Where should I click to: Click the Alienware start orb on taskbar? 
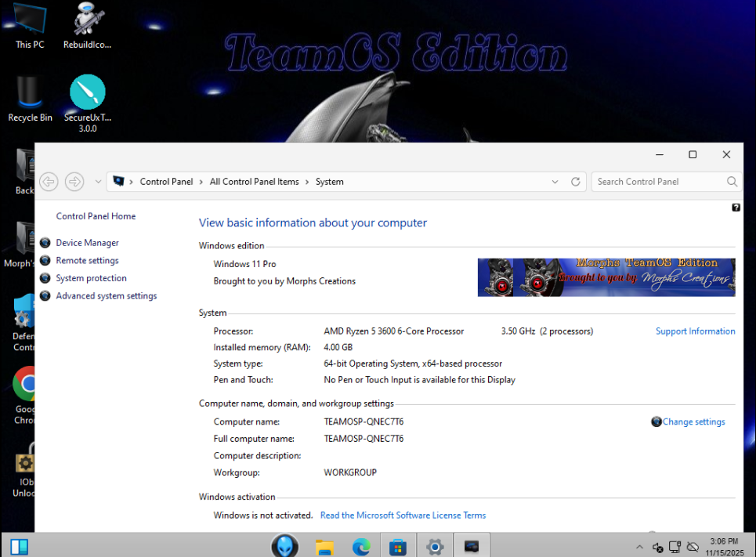coord(285,546)
